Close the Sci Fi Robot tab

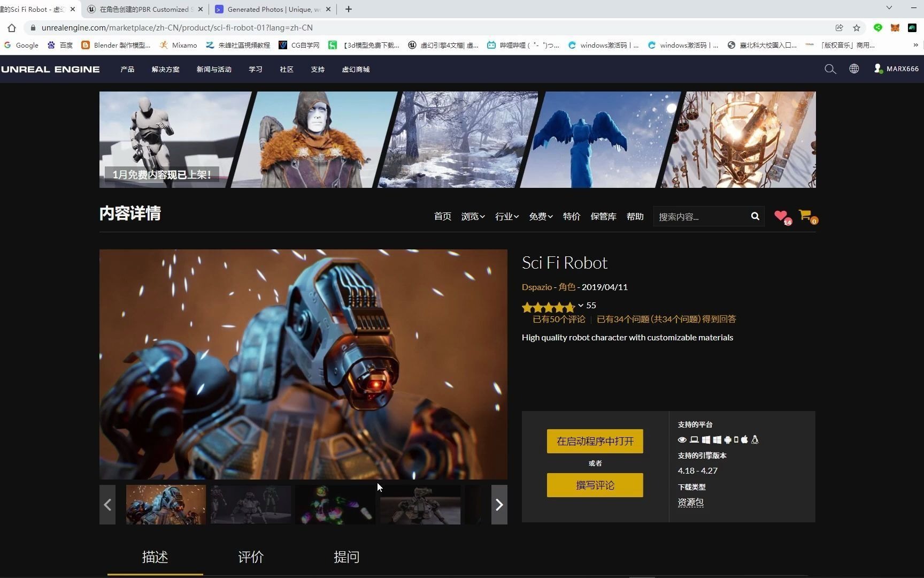point(73,9)
